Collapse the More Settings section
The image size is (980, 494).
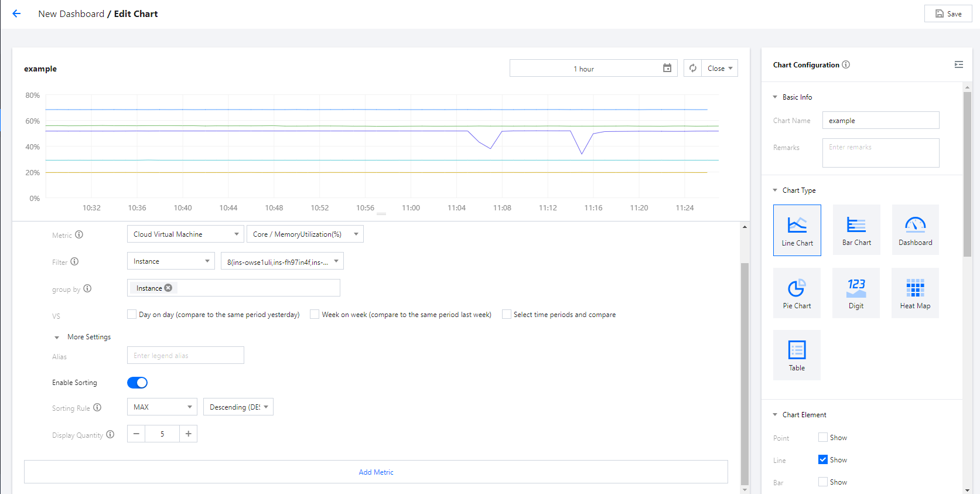coord(57,338)
